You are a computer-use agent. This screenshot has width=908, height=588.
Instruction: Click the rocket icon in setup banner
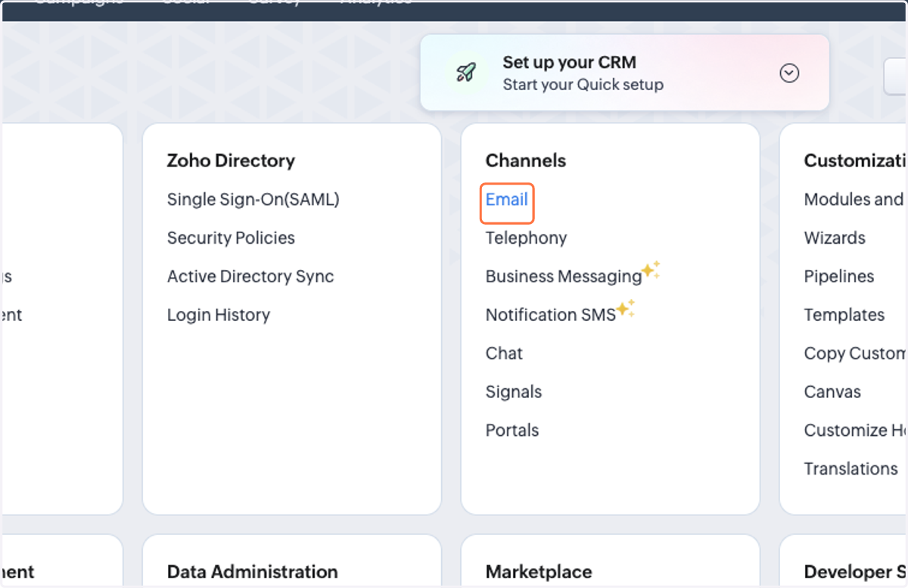click(x=465, y=73)
